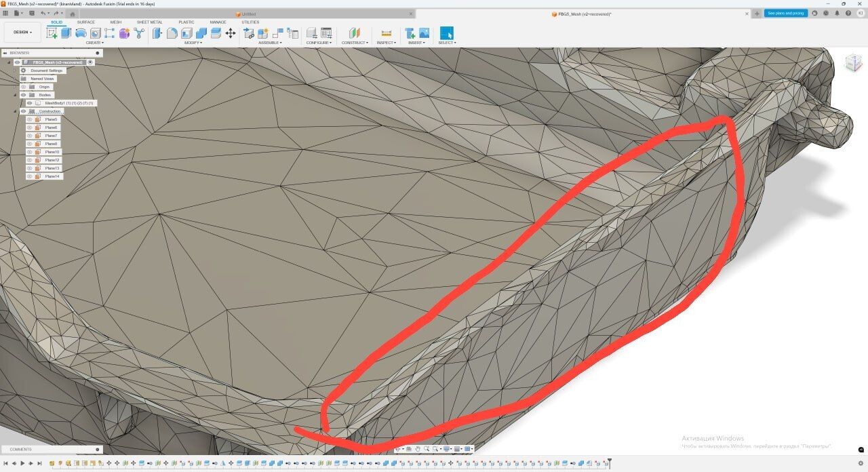The image size is (868, 472).
Task: Click the Select cursor tool
Action: pyautogui.click(x=446, y=33)
